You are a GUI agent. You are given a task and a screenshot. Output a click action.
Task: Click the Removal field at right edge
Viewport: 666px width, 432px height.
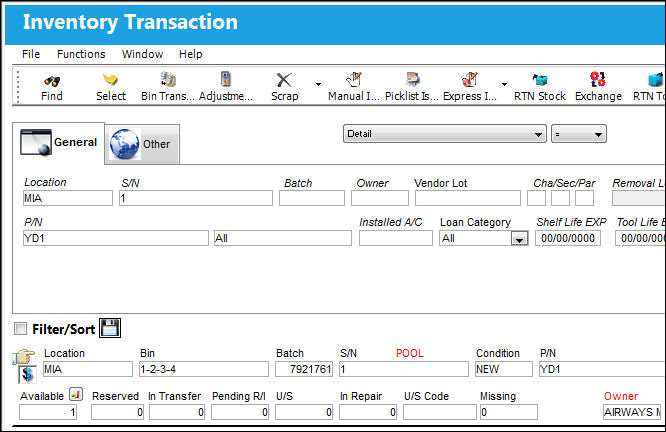(x=639, y=198)
